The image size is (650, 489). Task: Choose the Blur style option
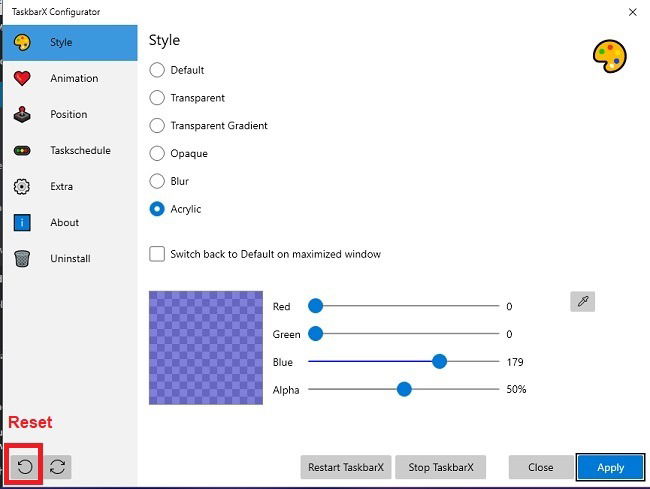(x=157, y=181)
